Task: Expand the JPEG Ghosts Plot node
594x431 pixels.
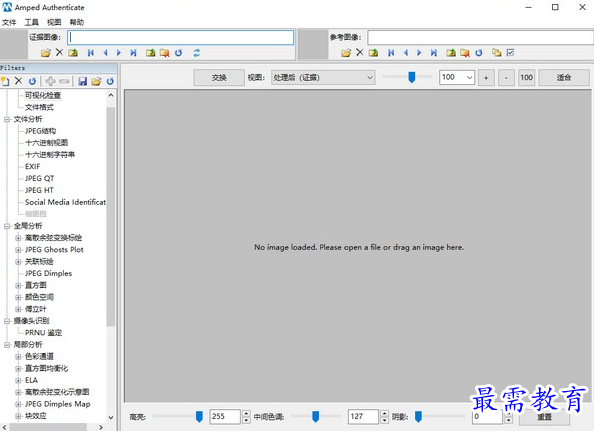Action: pyautogui.click(x=18, y=250)
